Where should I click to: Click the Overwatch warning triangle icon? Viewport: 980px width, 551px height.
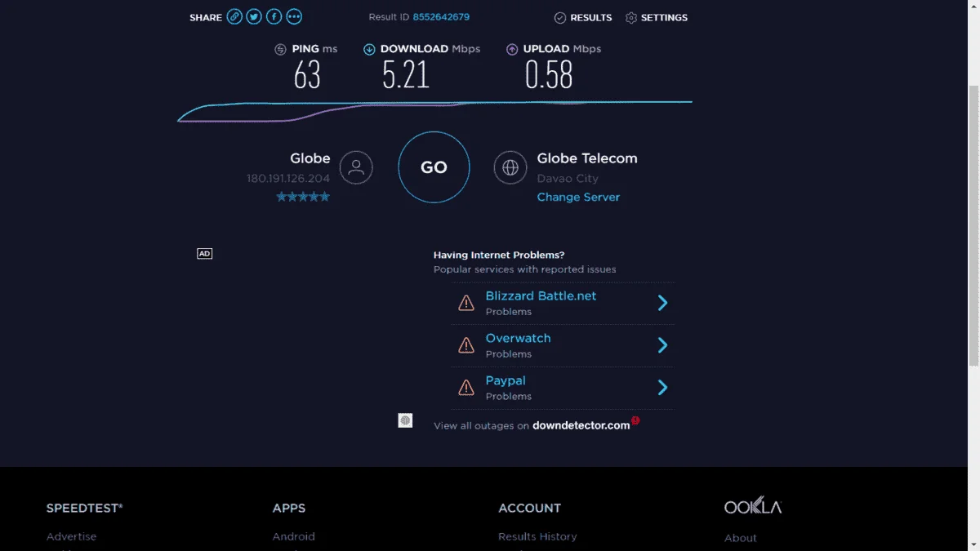[466, 345]
